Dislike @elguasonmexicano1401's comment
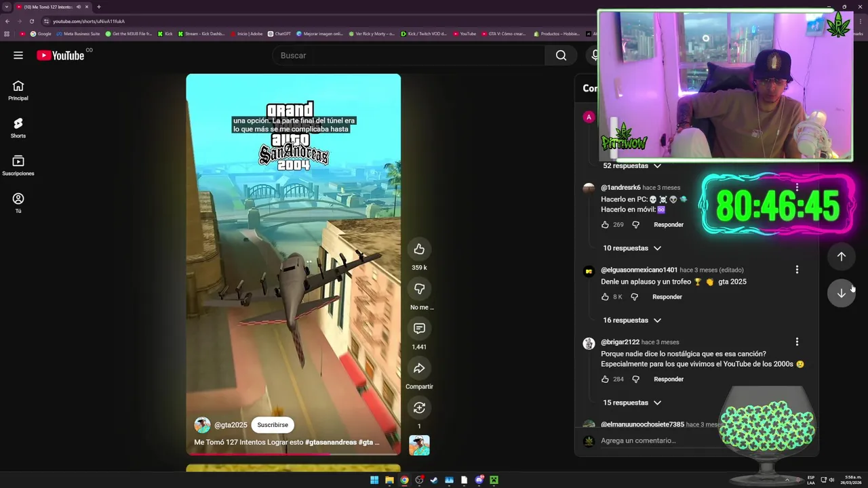The height and width of the screenshot is (488, 868). [634, 297]
